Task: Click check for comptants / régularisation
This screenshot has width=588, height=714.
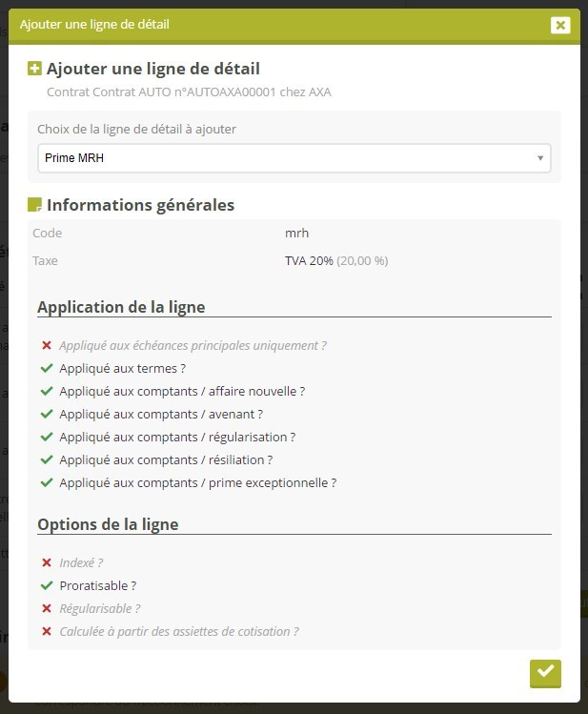Action: [x=47, y=438]
